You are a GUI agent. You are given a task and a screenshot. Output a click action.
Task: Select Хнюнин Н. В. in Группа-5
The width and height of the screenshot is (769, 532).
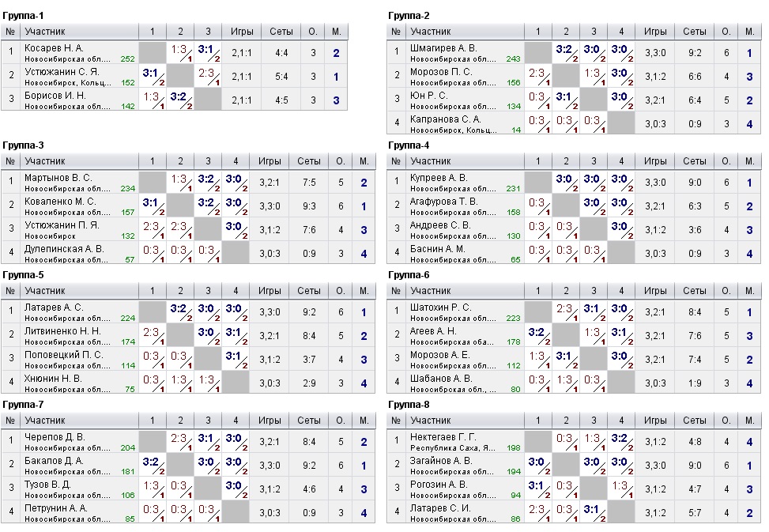tap(52, 379)
